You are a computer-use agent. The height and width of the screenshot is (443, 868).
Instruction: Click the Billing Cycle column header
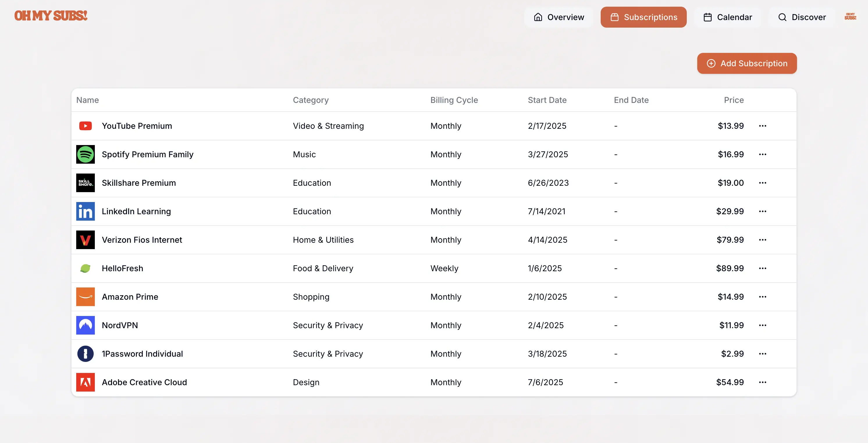click(x=454, y=100)
